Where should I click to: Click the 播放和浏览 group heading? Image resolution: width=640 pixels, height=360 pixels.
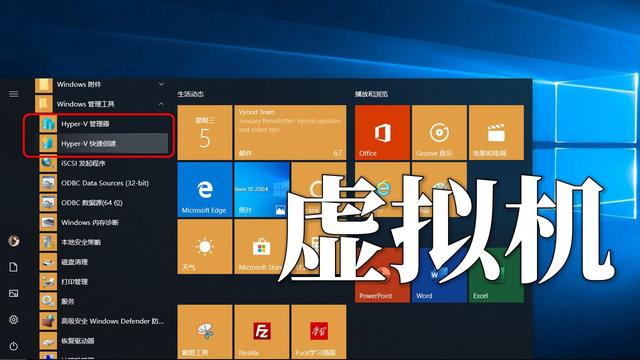pyautogui.click(x=371, y=94)
